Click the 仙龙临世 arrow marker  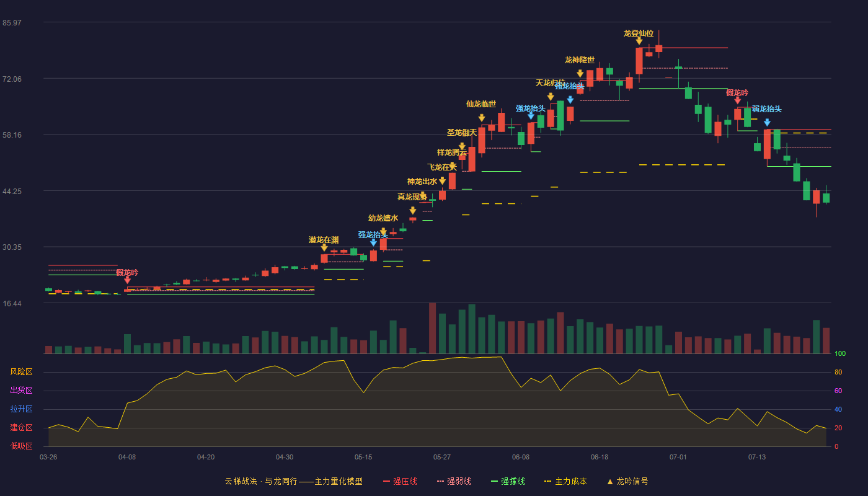pyautogui.click(x=481, y=118)
